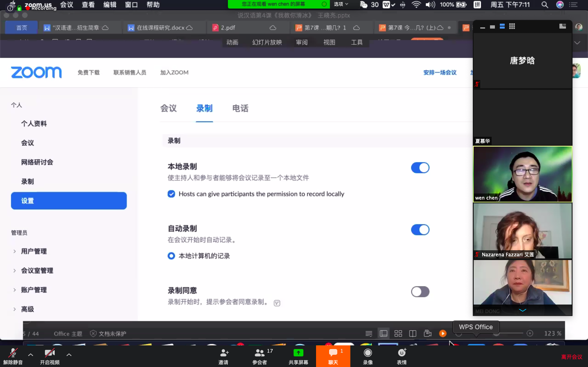Open audio options arrow beside 解除静音

click(31, 355)
